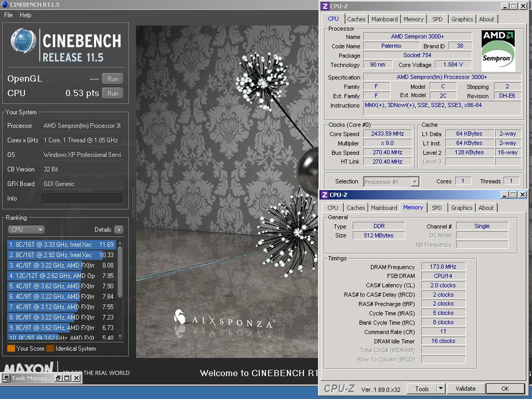Open the Tools dropdown arrow in CPU-Z
This screenshot has height=399, width=532.
tap(441, 389)
